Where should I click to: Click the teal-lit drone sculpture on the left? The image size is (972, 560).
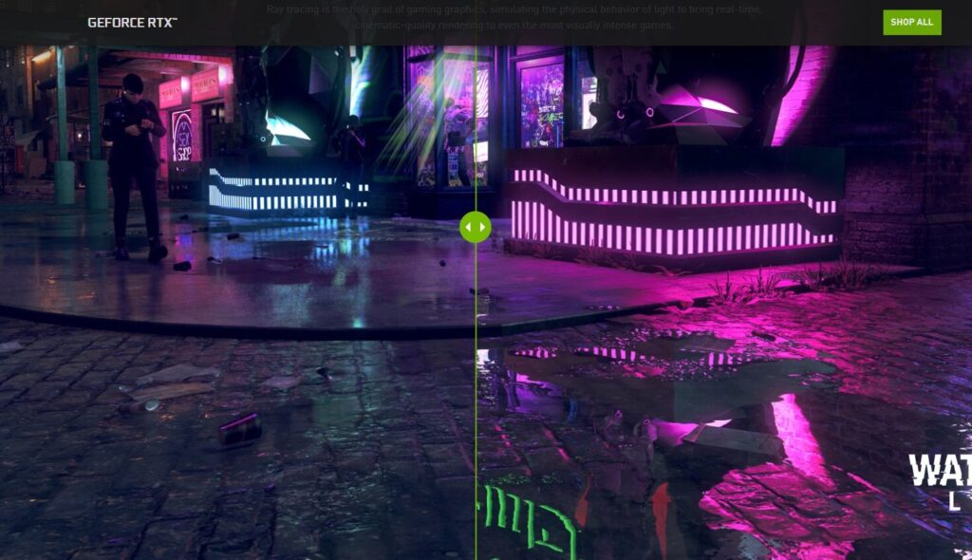[x=283, y=123]
